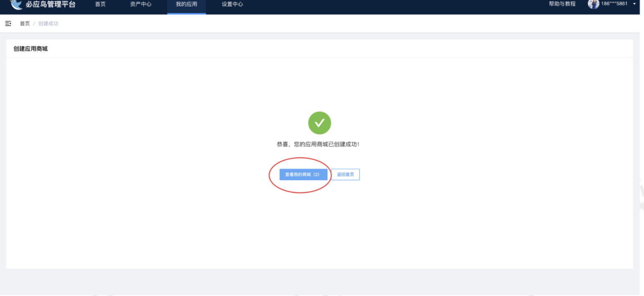Click the 查看我的商城 (2) button

pos(303,174)
